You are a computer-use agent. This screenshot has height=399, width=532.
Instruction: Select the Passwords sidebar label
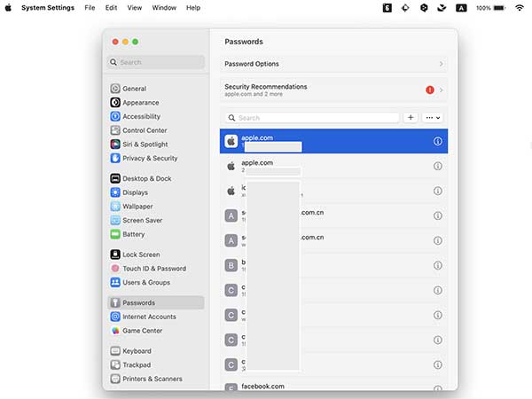coord(139,302)
